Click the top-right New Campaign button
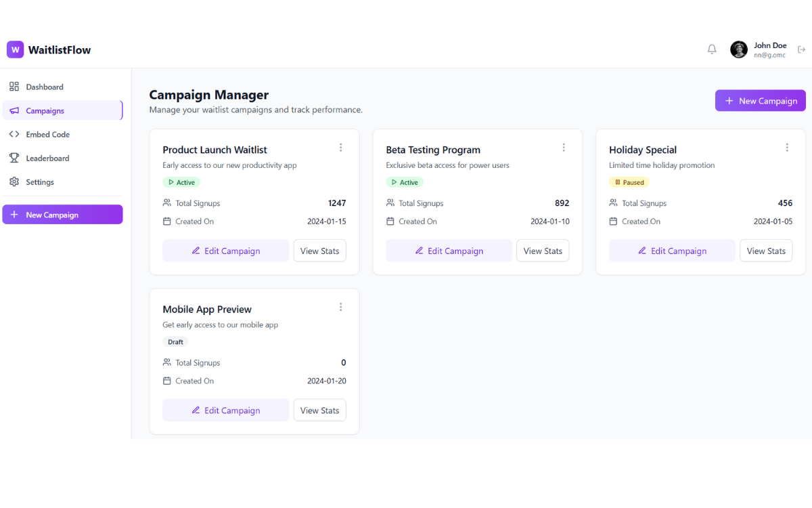The width and height of the screenshot is (812, 508). click(760, 101)
